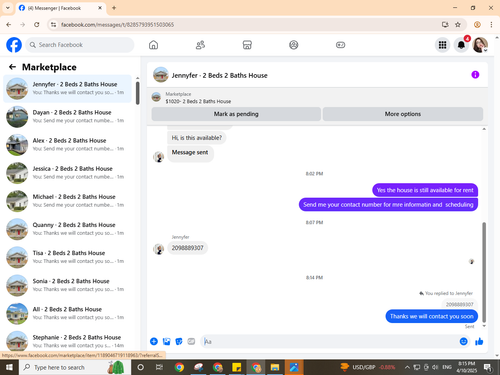This screenshot has width=500, height=375.
Task: Show hidden system tray icons
Action: 407,367
